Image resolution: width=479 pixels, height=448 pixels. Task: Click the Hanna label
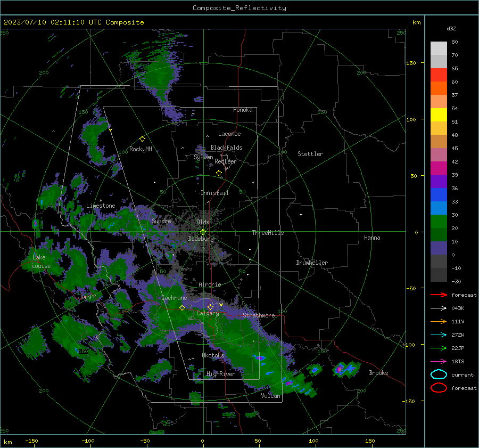pyautogui.click(x=372, y=238)
